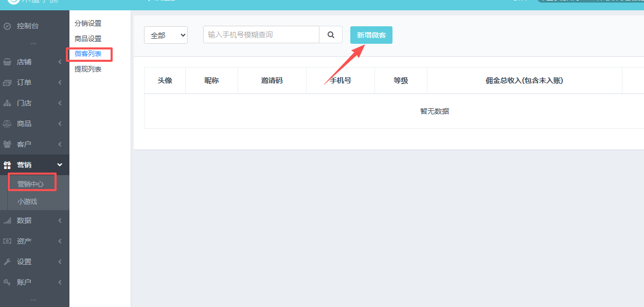Click the 客户 customers group icon
The height and width of the screenshot is (307, 644).
pos(7,144)
